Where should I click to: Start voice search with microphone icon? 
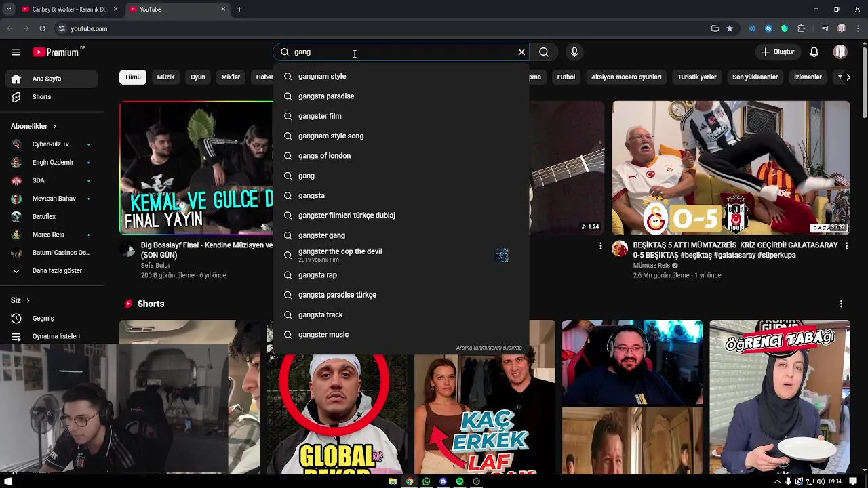pyautogui.click(x=574, y=52)
